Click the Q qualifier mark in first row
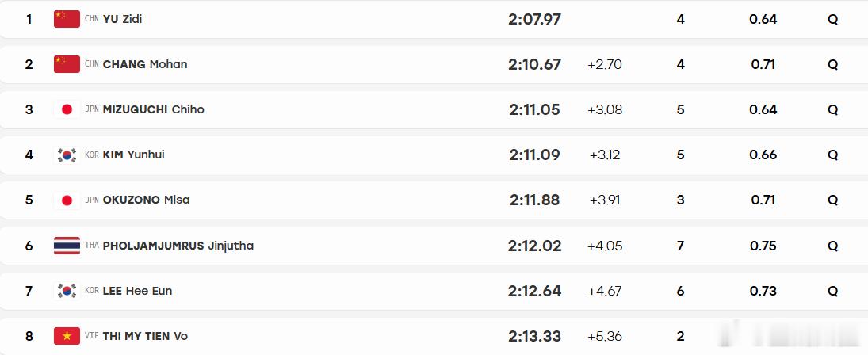The width and height of the screenshot is (868, 355). (832, 19)
